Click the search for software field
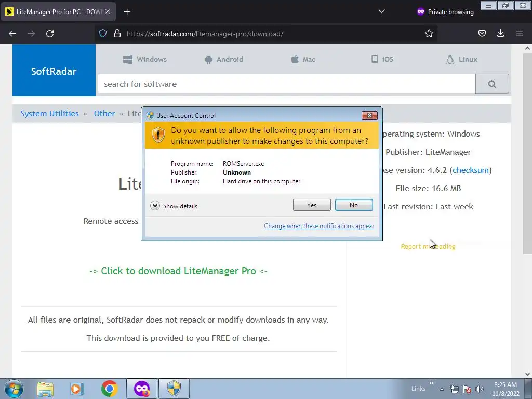This screenshot has width=532, height=399. 287,84
